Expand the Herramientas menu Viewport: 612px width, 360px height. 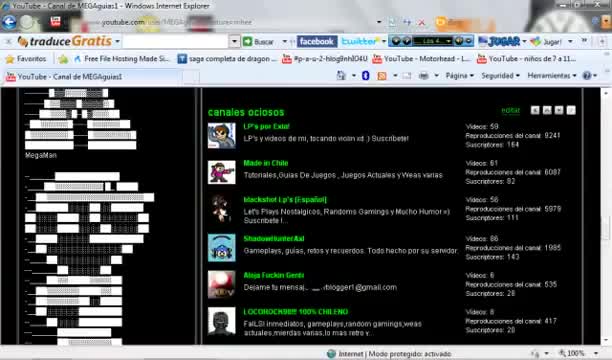pos(552,76)
